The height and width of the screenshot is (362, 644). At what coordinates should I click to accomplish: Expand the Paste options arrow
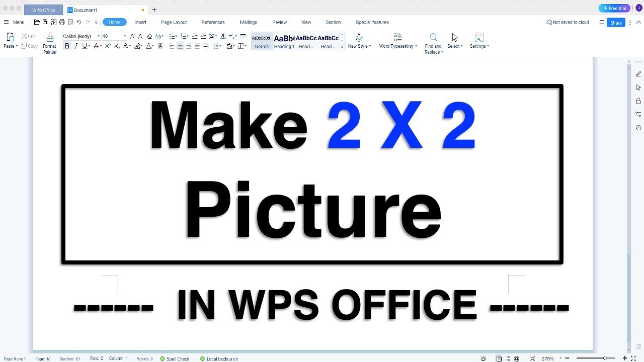pos(17,46)
